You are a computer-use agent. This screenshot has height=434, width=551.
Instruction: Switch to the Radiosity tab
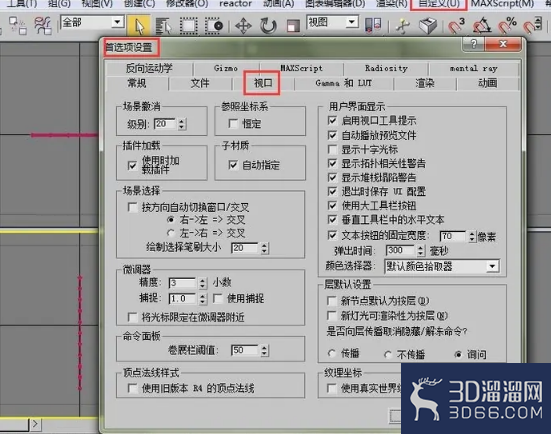pos(386,68)
